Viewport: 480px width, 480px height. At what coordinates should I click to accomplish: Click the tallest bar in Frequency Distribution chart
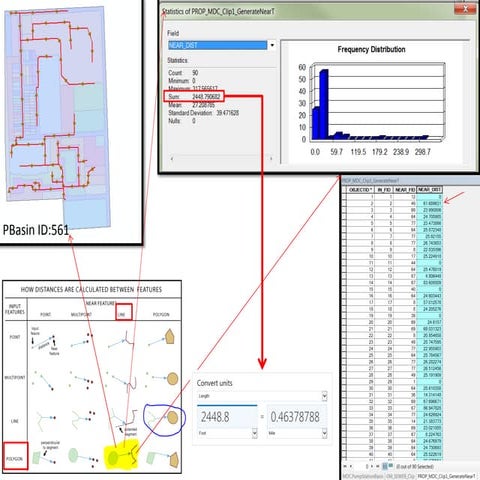tap(323, 104)
